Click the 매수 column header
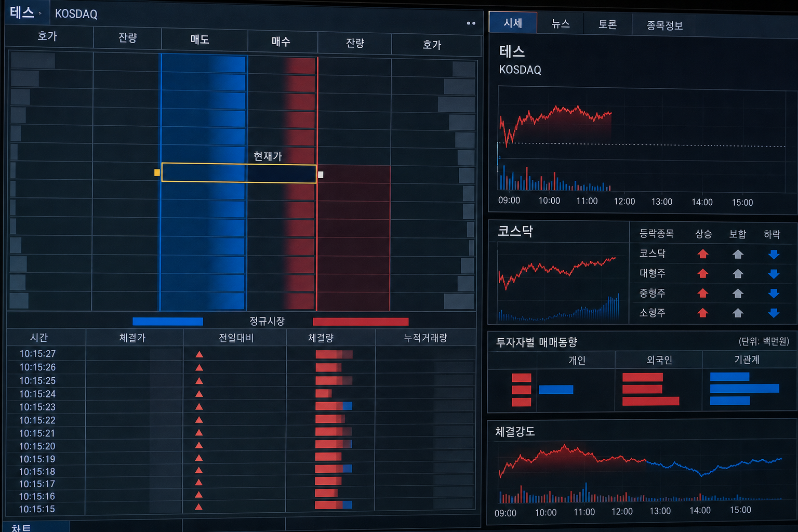The height and width of the screenshot is (532, 798). 281,41
